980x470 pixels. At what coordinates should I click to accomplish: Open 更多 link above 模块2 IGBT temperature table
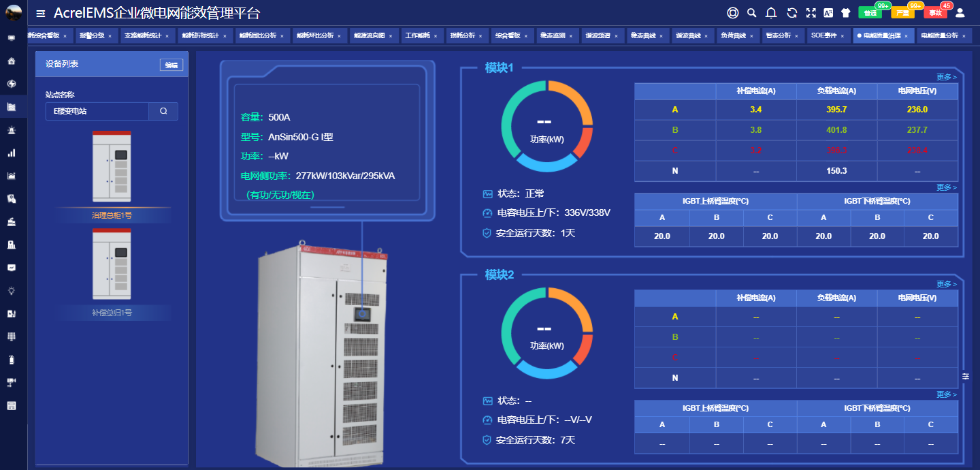[947, 394]
